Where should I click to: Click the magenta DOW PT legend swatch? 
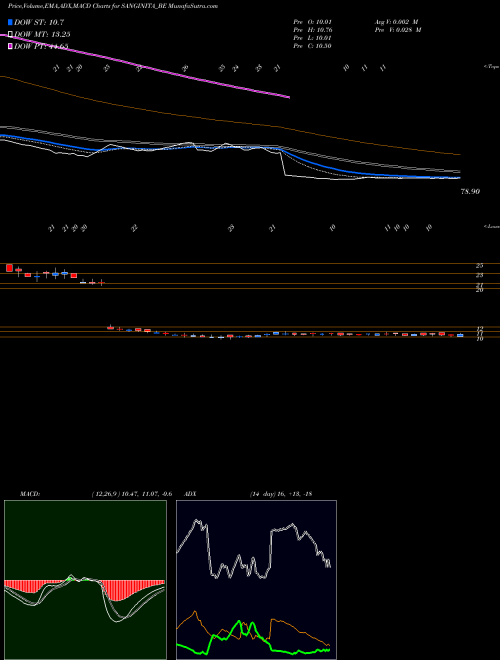tap(10, 46)
